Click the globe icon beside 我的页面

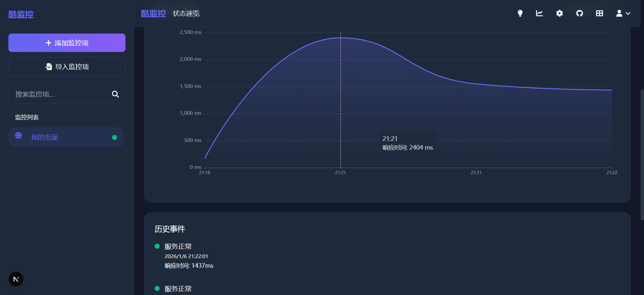click(18, 136)
